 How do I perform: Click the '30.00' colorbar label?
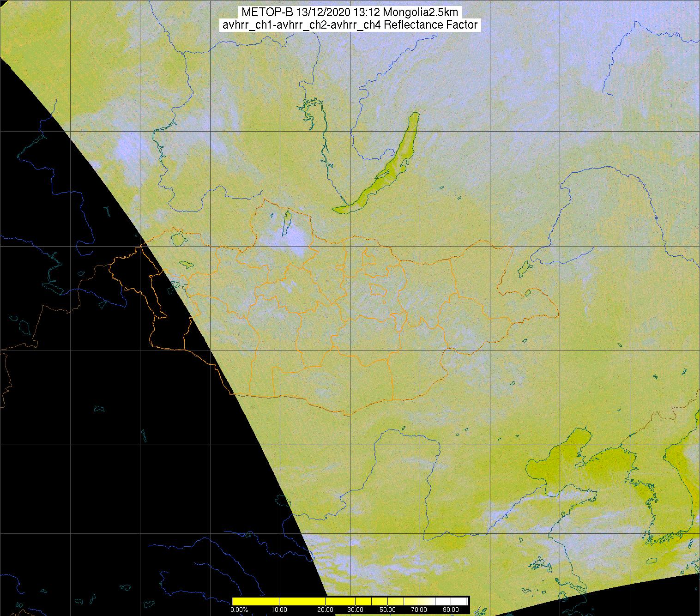(x=355, y=610)
